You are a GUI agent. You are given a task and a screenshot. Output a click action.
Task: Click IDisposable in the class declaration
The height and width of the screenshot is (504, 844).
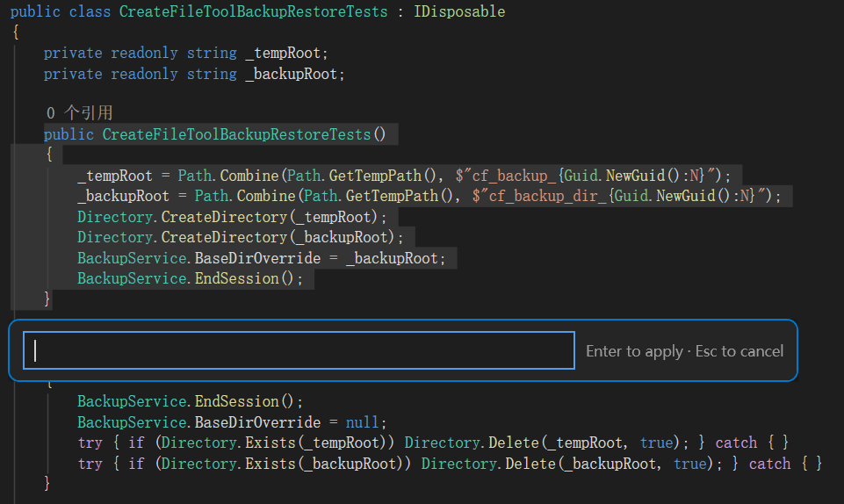click(459, 11)
